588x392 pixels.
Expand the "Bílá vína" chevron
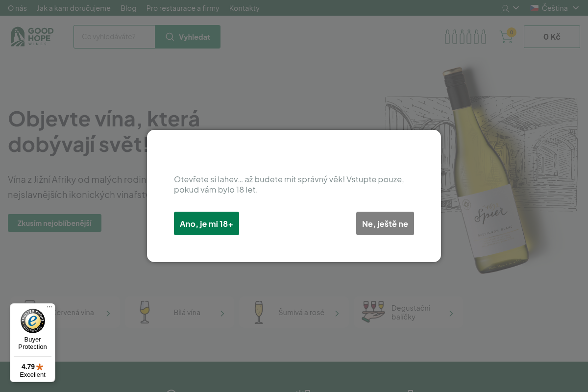[222, 313]
